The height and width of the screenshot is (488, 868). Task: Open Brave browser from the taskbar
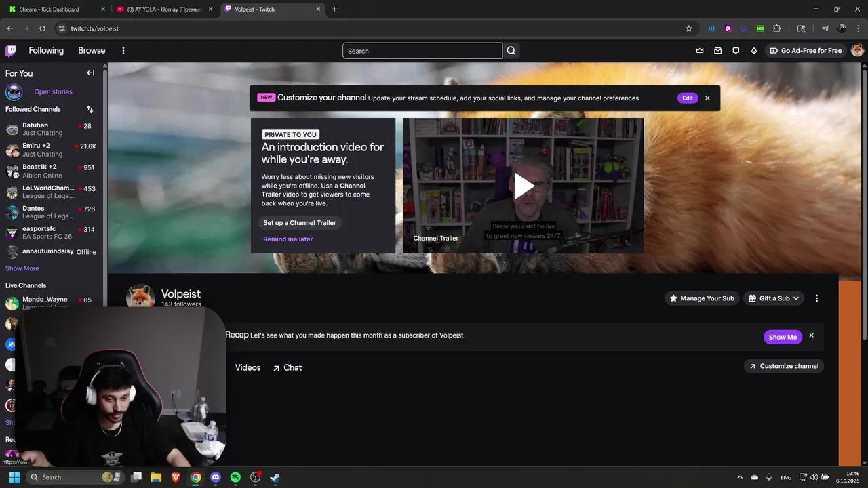176,477
